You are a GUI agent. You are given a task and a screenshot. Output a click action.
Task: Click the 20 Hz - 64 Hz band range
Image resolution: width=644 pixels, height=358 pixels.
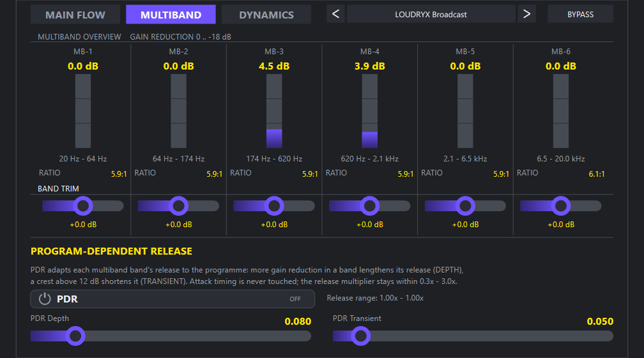pyautogui.click(x=83, y=159)
